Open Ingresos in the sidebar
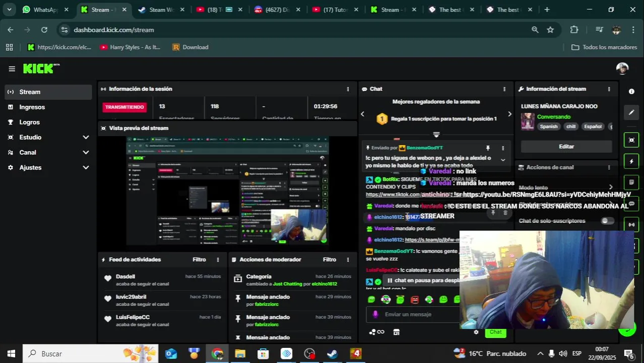The image size is (644, 363). point(48,107)
